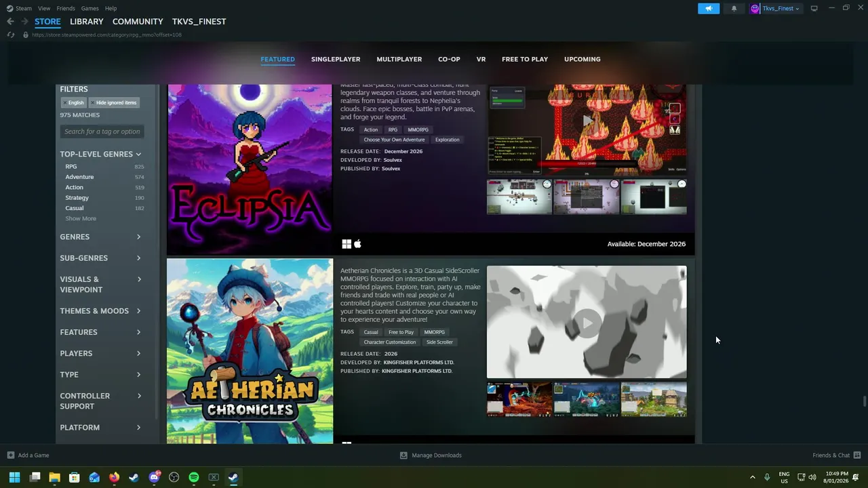The width and height of the screenshot is (868, 488).
Task: Open the announcements megaphone button
Action: (x=709, y=8)
